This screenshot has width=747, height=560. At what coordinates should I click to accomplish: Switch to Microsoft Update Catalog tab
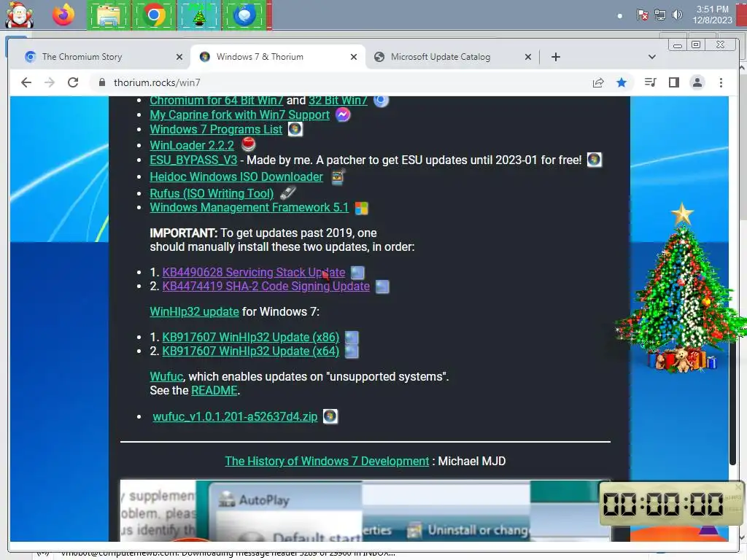452,57
